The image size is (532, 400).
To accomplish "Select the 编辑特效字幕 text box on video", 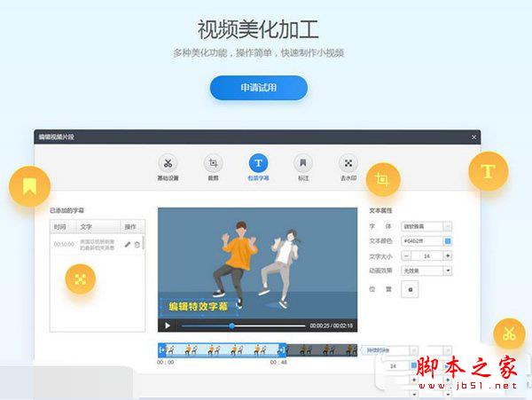I will pyautogui.click(x=198, y=307).
